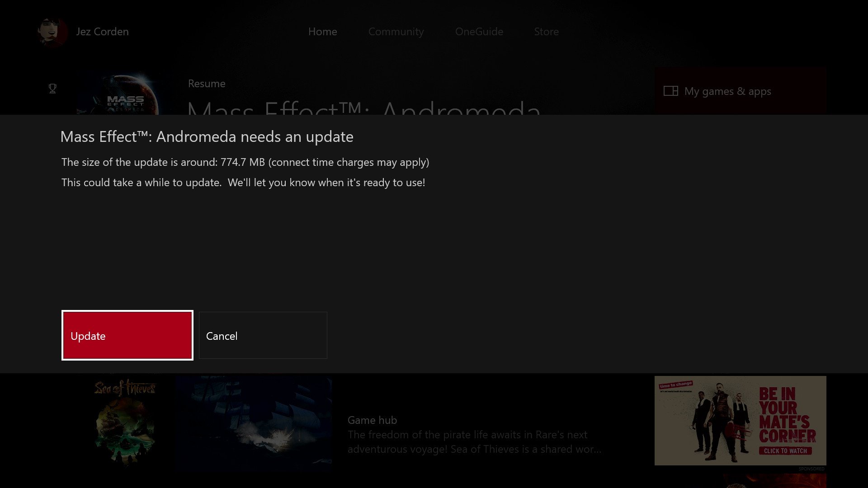Click the My games & apps icon
Screen dimensions: 868x488
(670, 91)
